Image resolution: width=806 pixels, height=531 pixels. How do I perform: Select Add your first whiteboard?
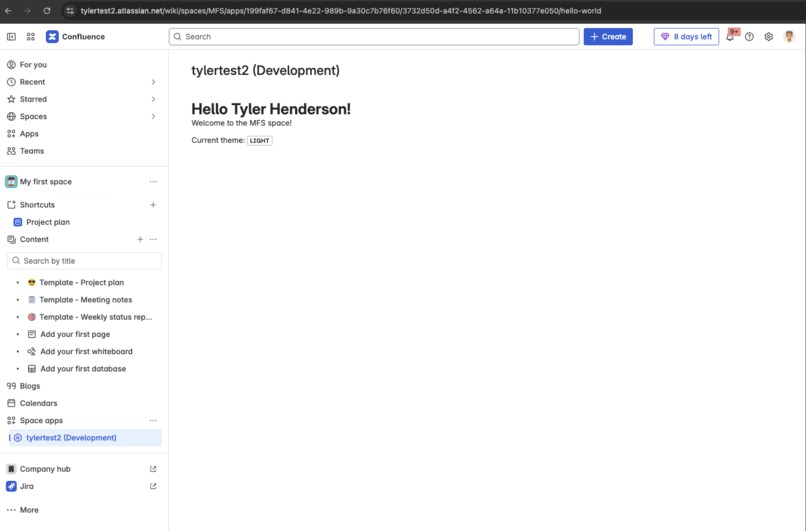click(86, 352)
